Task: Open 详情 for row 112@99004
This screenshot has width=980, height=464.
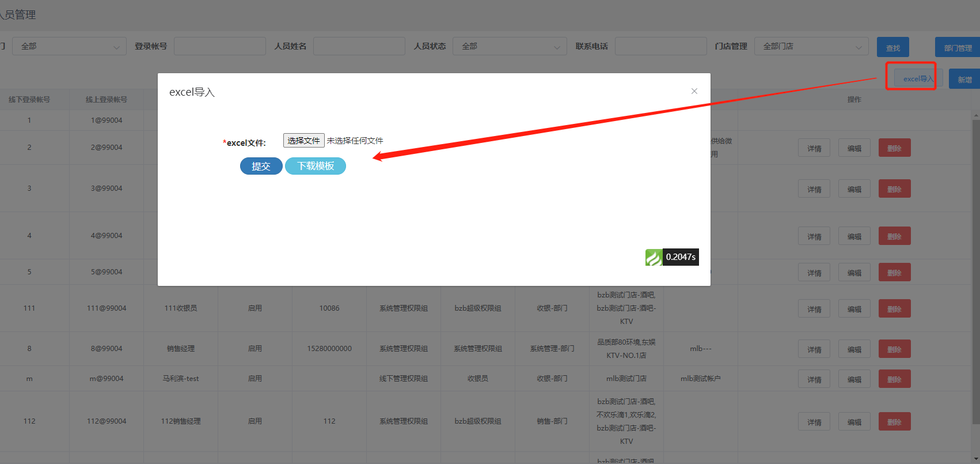Action: [x=814, y=422]
